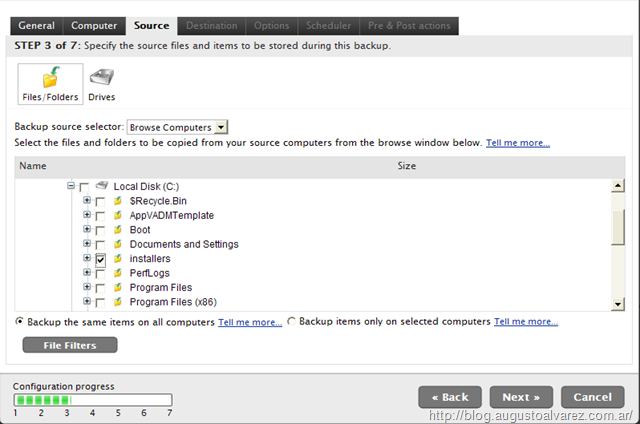Collapse the Local Disk (C:) tree node
This screenshot has height=424, width=640.
pos(71,186)
